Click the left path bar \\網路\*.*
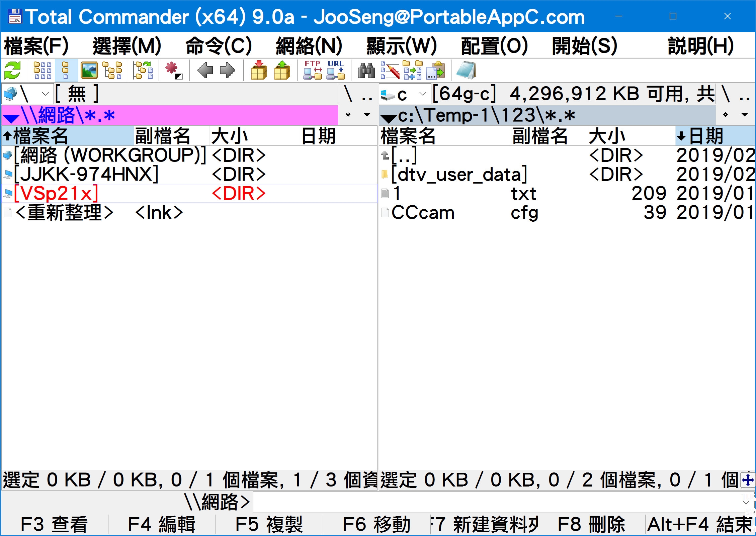756x536 pixels. click(170, 115)
